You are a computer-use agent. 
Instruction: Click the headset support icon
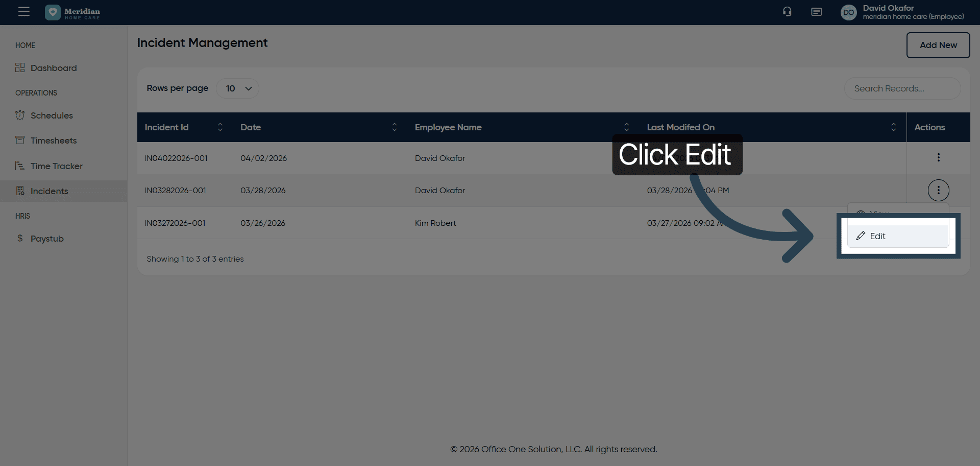(787, 12)
